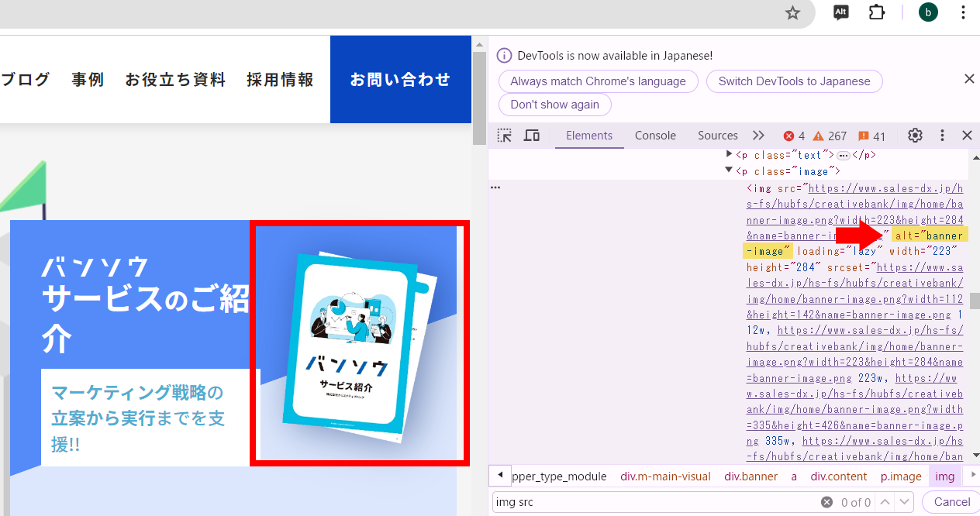The width and height of the screenshot is (980, 516).
Task: Open the red error count indicator
Action: pos(794,136)
